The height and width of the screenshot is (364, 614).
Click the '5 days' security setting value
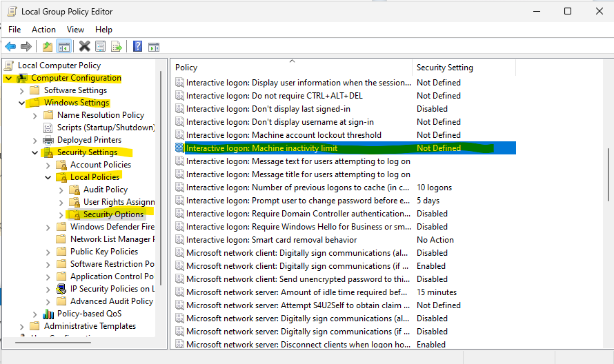coord(428,201)
